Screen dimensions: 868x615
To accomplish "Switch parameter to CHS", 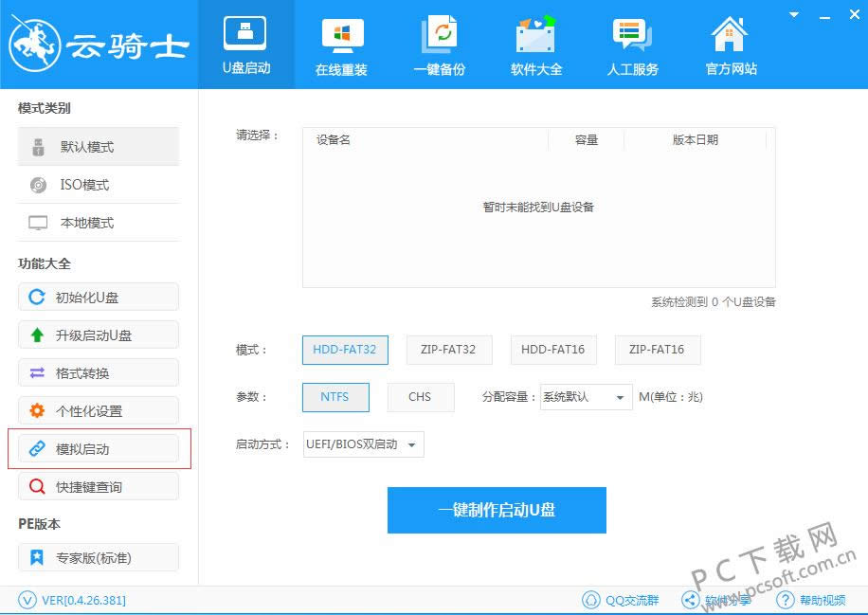I will [420, 397].
